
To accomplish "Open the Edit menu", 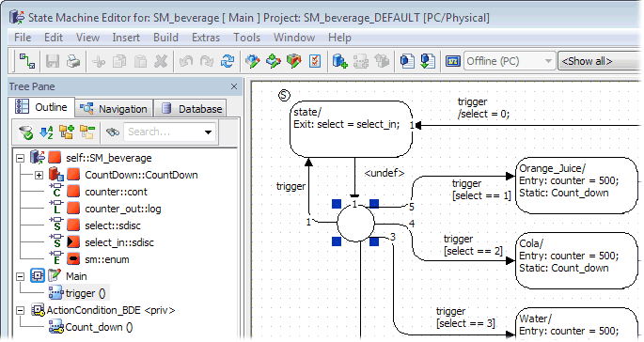I will point(54,38).
